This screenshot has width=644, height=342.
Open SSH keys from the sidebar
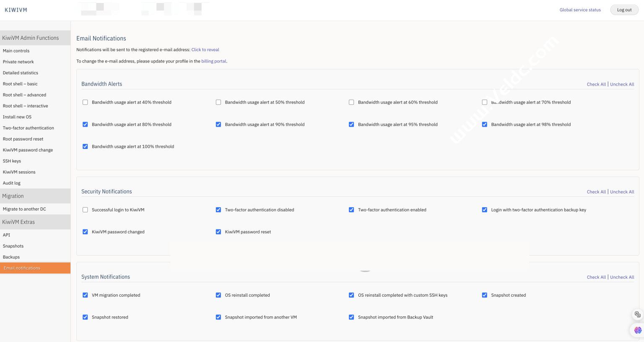coord(12,161)
